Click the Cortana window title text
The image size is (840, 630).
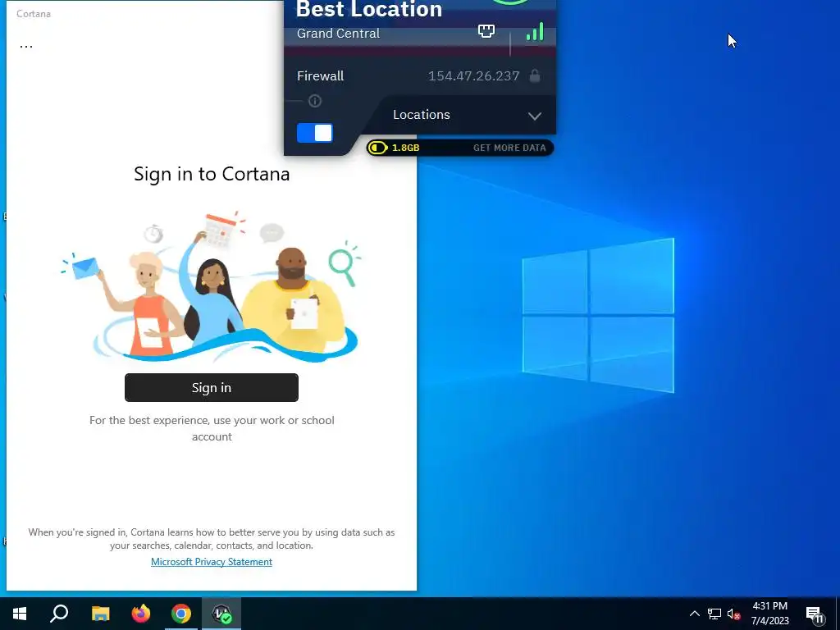pos(33,14)
